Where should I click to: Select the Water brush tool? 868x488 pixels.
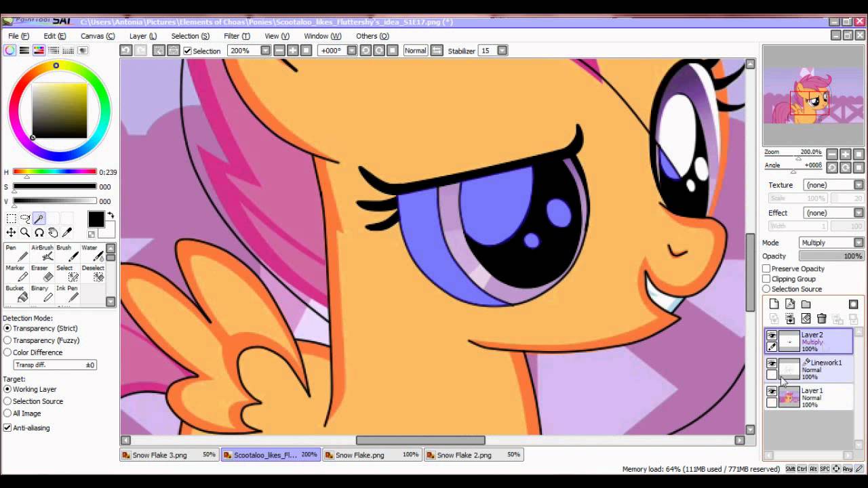[94, 253]
